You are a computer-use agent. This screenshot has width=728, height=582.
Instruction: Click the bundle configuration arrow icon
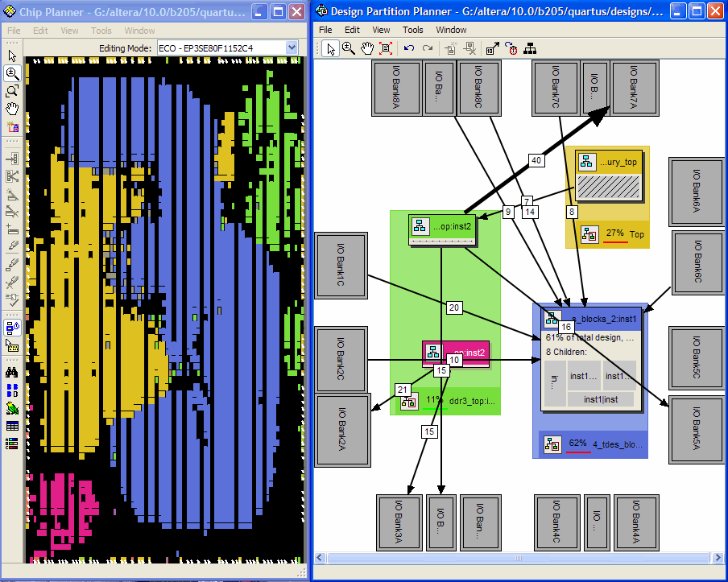[493, 49]
